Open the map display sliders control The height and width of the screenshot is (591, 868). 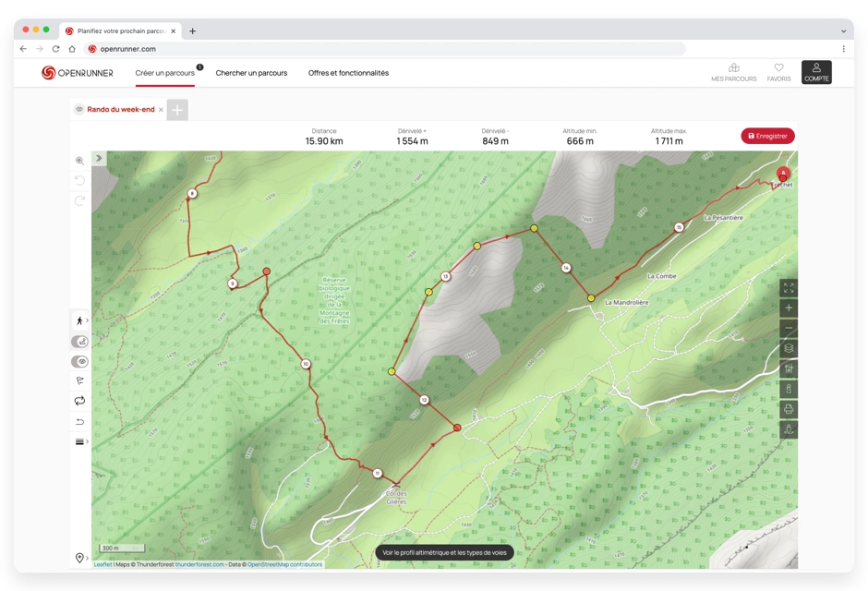click(x=789, y=368)
